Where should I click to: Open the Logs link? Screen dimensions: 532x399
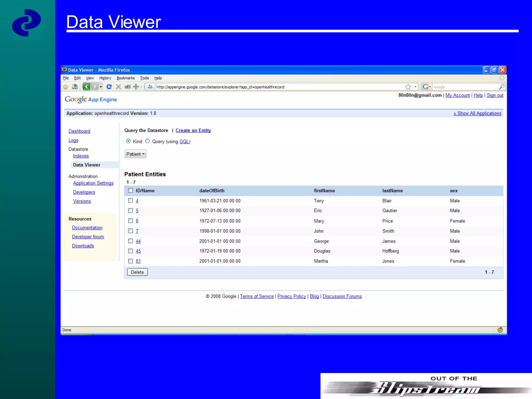(73, 140)
